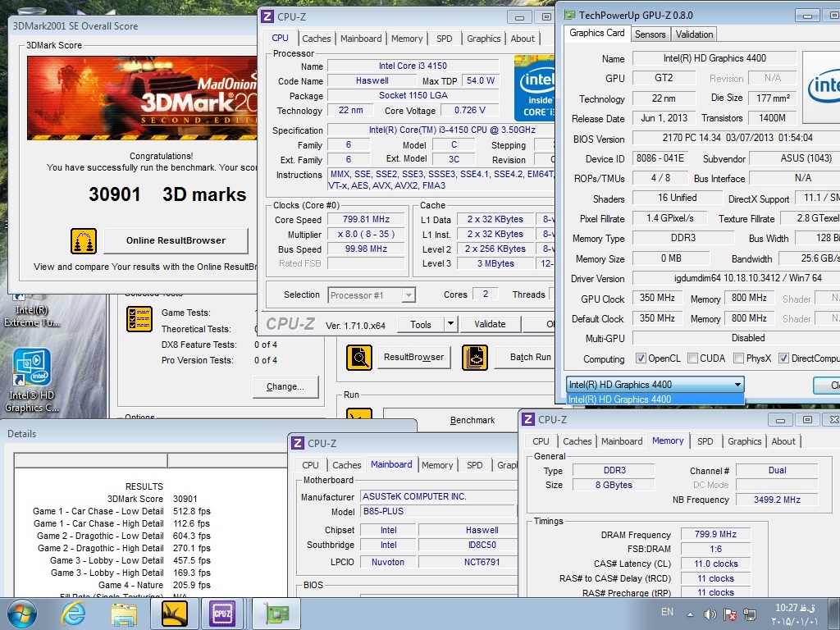This screenshot has width=840, height=630.
Task: Click the Online ResultBrowser tree icon
Action: (x=84, y=240)
